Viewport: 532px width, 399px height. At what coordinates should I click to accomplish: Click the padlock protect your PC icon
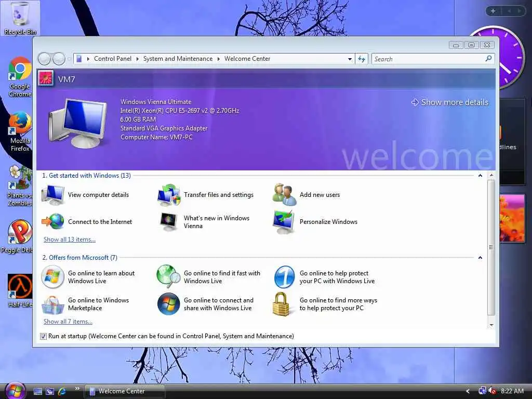click(281, 304)
